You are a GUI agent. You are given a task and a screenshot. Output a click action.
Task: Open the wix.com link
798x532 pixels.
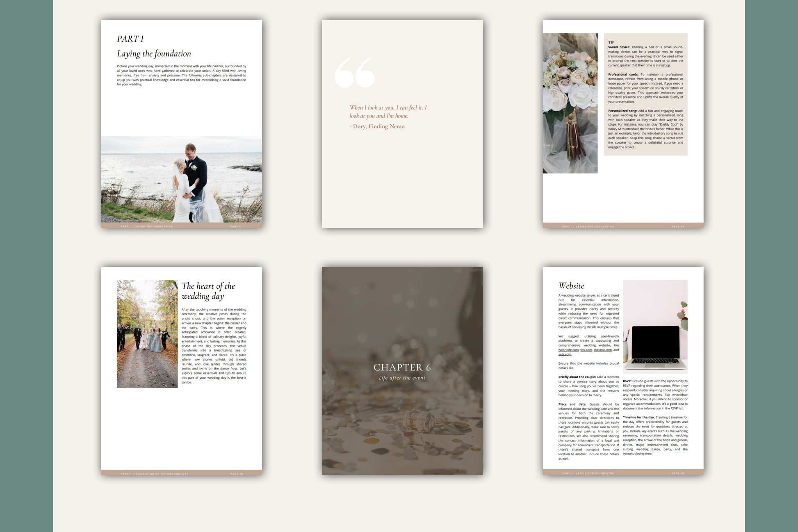(x=586, y=350)
